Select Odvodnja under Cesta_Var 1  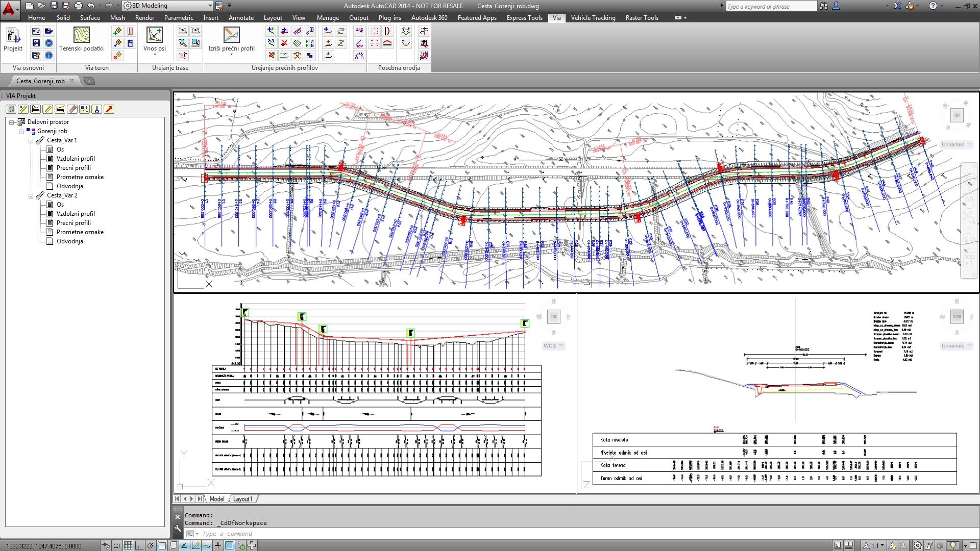[69, 186]
